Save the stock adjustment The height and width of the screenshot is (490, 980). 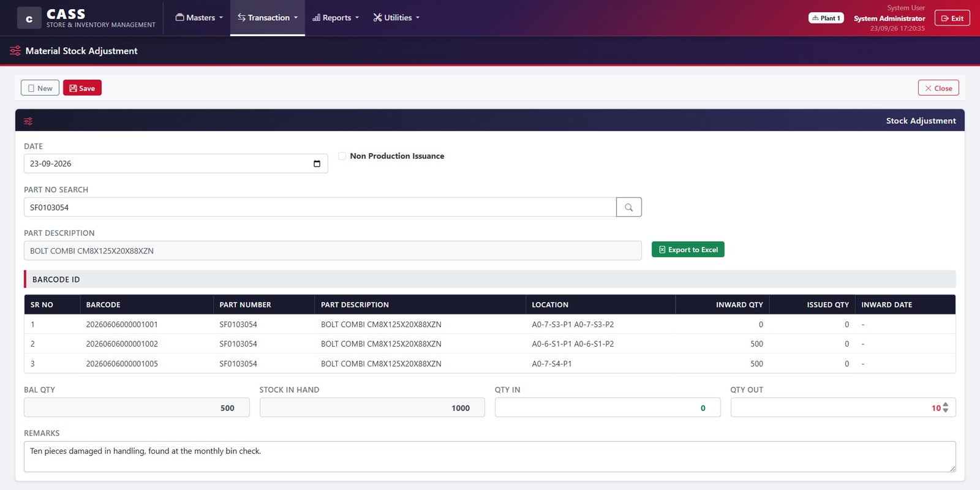[82, 88]
